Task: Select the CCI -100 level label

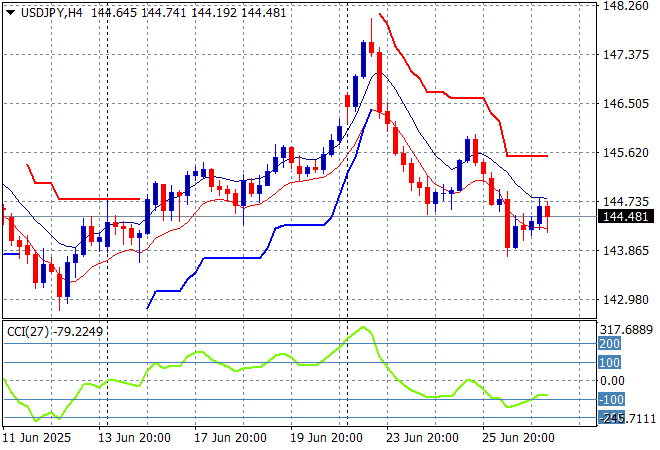Action: [612, 399]
